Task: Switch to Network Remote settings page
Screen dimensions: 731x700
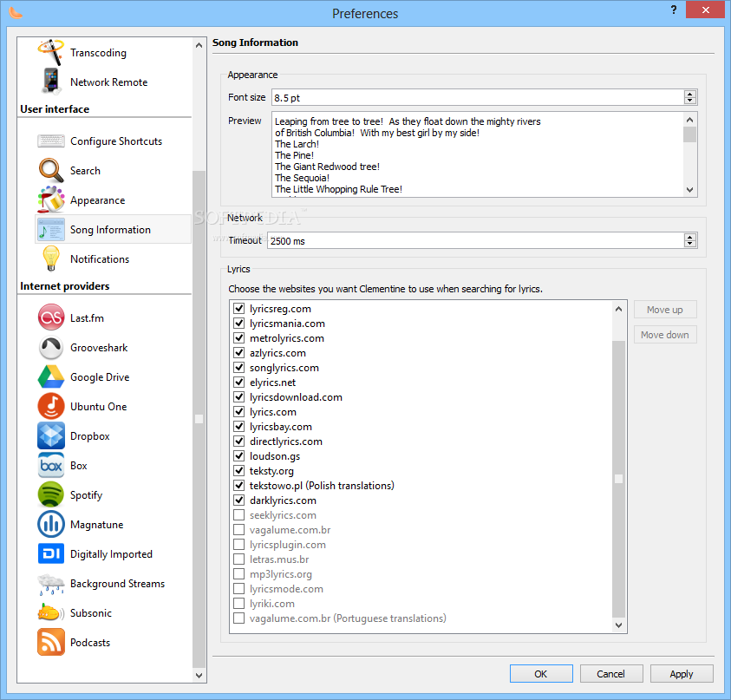Action: point(108,82)
